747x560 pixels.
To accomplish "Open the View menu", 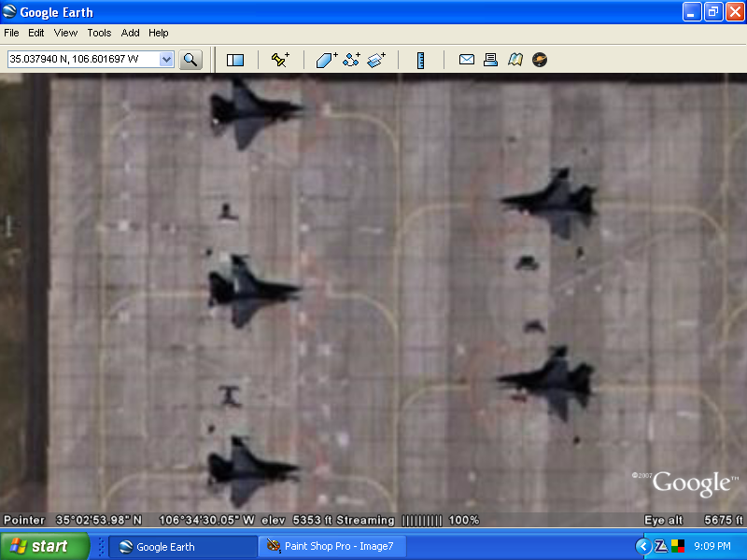I will pyautogui.click(x=65, y=33).
